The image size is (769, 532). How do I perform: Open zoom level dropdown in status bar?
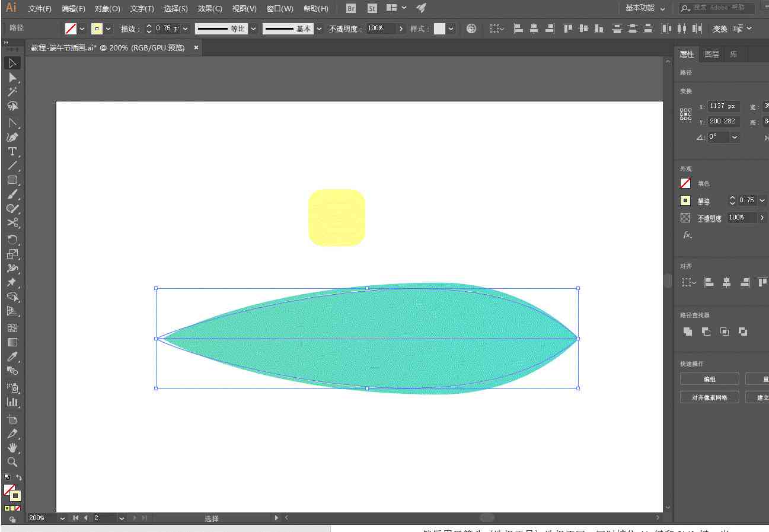coord(62,518)
